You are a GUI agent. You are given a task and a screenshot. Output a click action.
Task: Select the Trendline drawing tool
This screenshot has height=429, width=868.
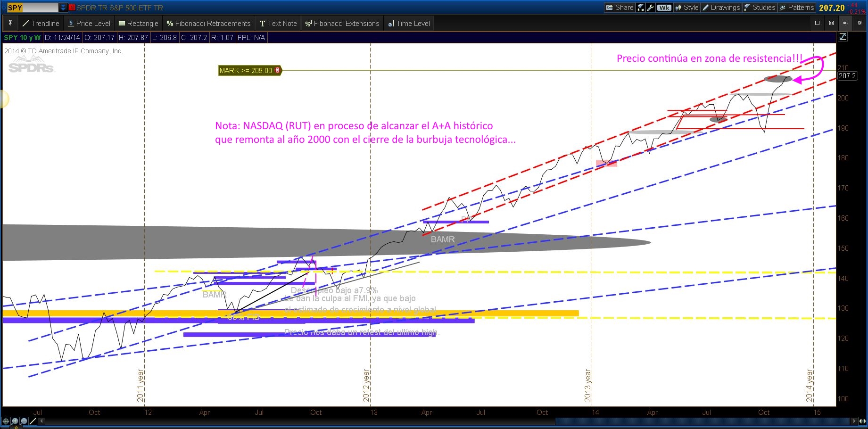pyautogui.click(x=41, y=23)
